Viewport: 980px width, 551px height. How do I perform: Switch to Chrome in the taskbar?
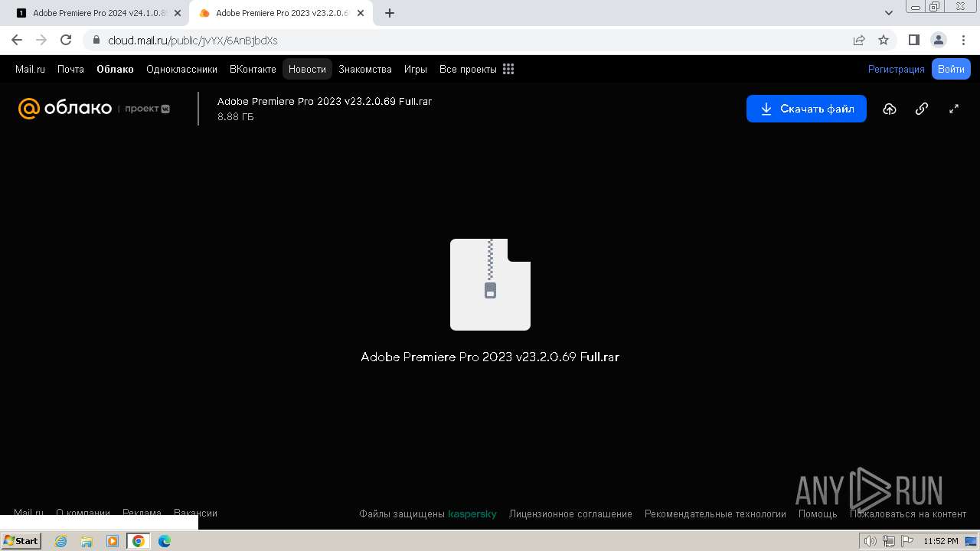[139, 541]
